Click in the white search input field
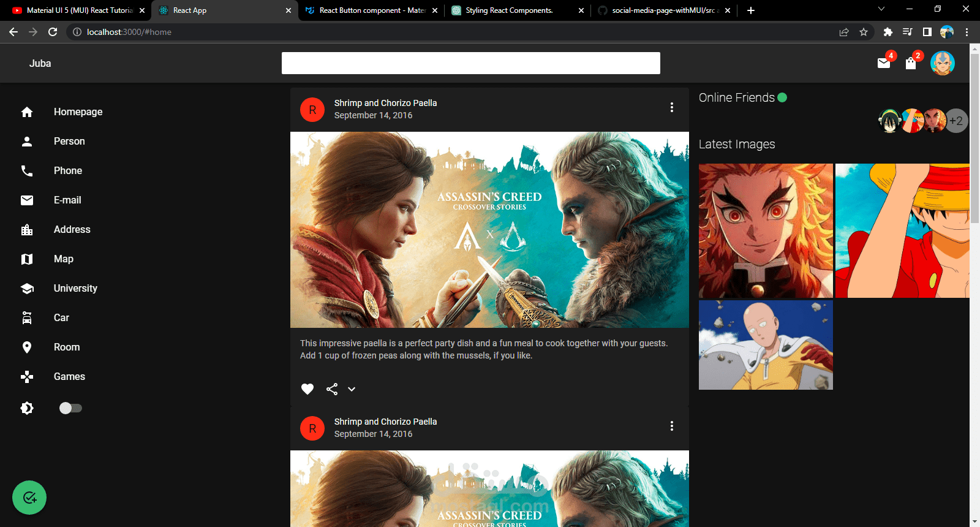 pyautogui.click(x=471, y=63)
